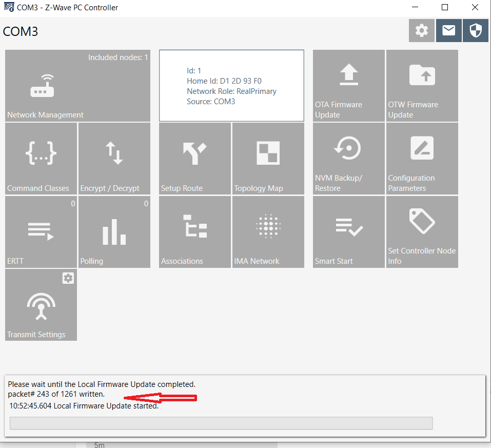
Task: Click 'Network Role: RealPrimary' text
Action: [x=232, y=91]
